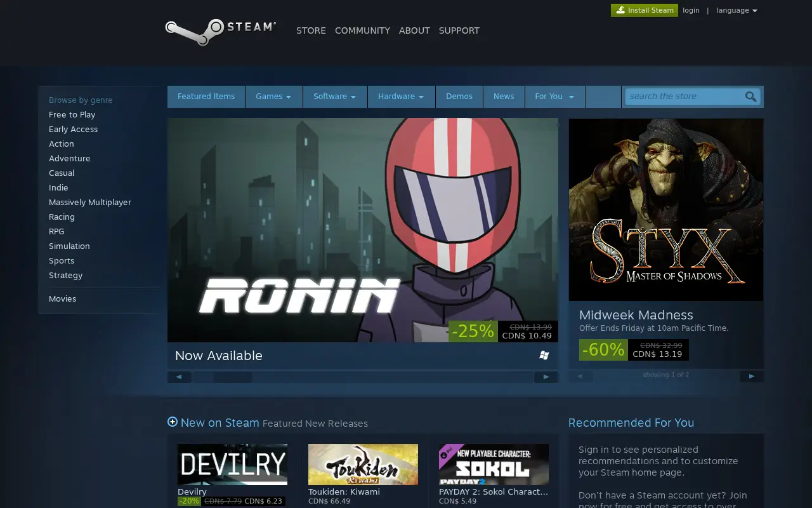This screenshot has height=508, width=812.
Task: Click previous arrow under Styx spotlight
Action: click(580, 376)
